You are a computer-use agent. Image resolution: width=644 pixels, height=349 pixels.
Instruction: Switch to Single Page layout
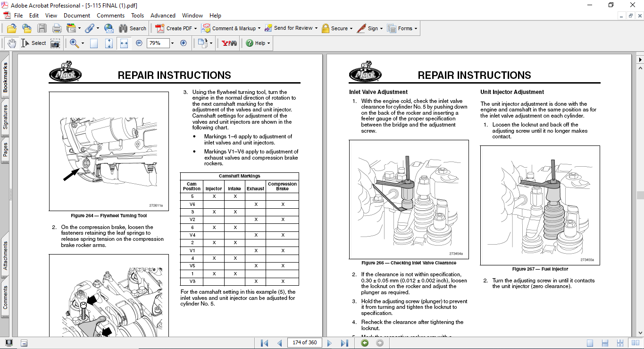click(x=590, y=343)
